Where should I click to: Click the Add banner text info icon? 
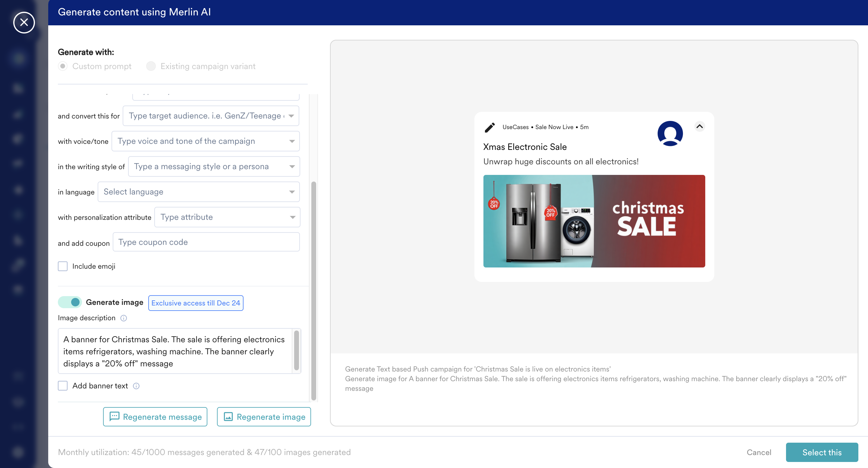(x=136, y=386)
